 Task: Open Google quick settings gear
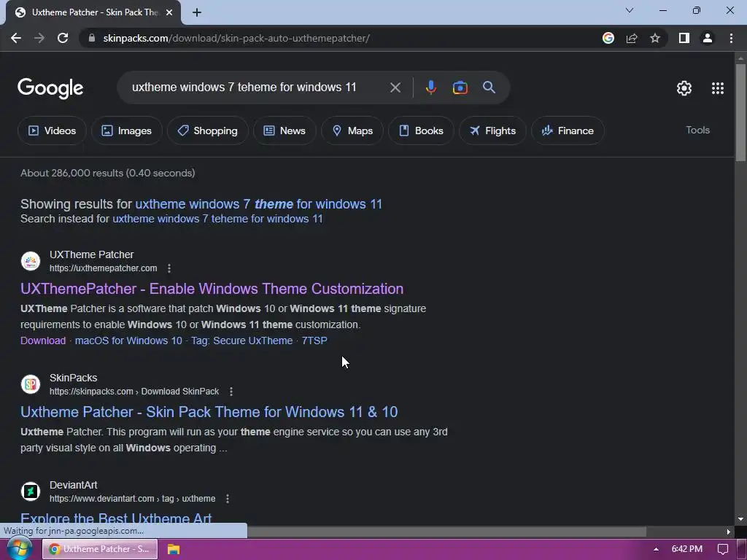click(x=684, y=88)
